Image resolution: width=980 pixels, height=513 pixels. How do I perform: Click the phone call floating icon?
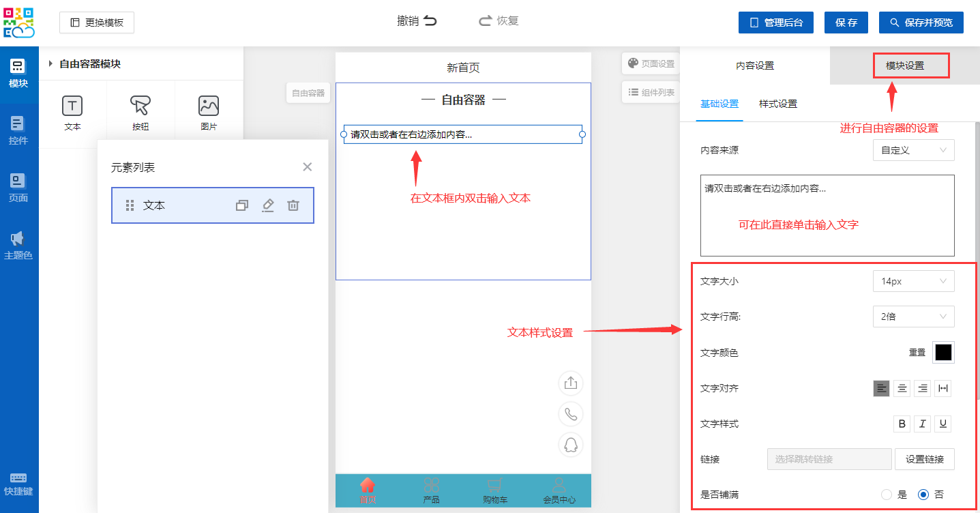(571, 414)
